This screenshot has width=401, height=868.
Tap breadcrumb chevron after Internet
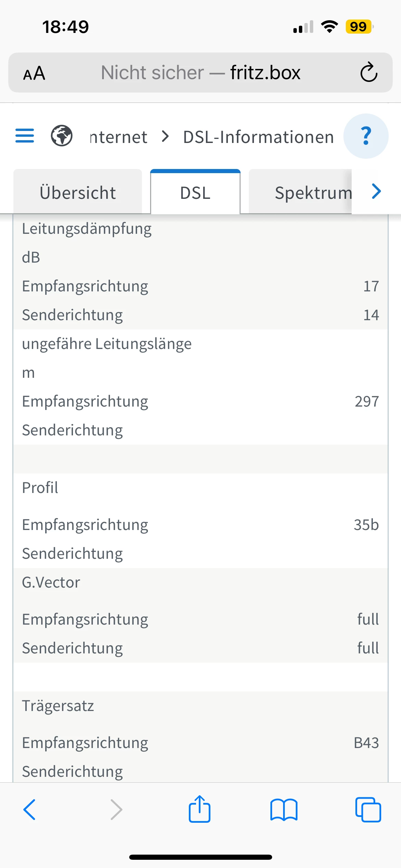pyautogui.click(x=166, y=136)
